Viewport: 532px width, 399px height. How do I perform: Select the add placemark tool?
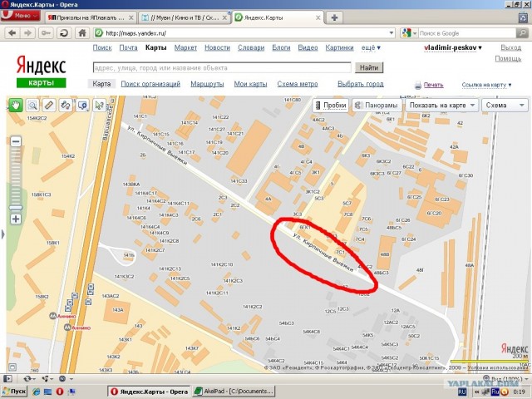(82, 106)
